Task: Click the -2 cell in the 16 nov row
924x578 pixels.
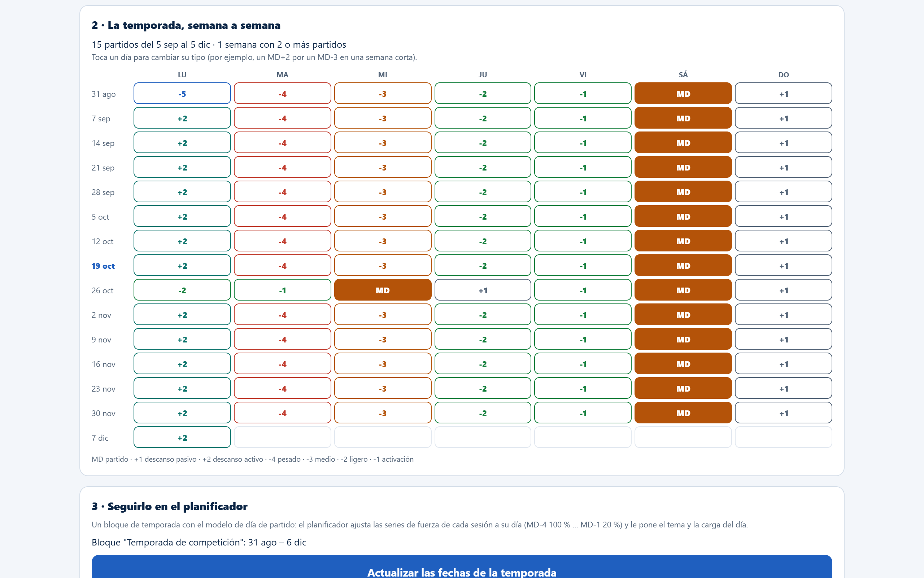Action: (483, 363)
